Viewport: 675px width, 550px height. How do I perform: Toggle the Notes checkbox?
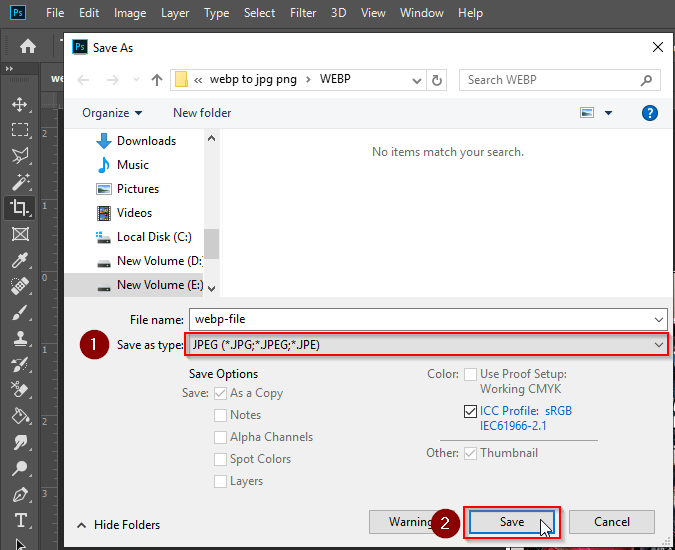pos(220,415)
